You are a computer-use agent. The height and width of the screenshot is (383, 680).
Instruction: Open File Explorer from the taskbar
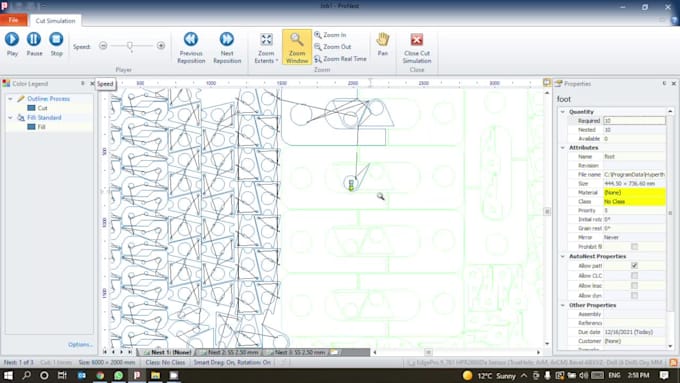point(155,375)
